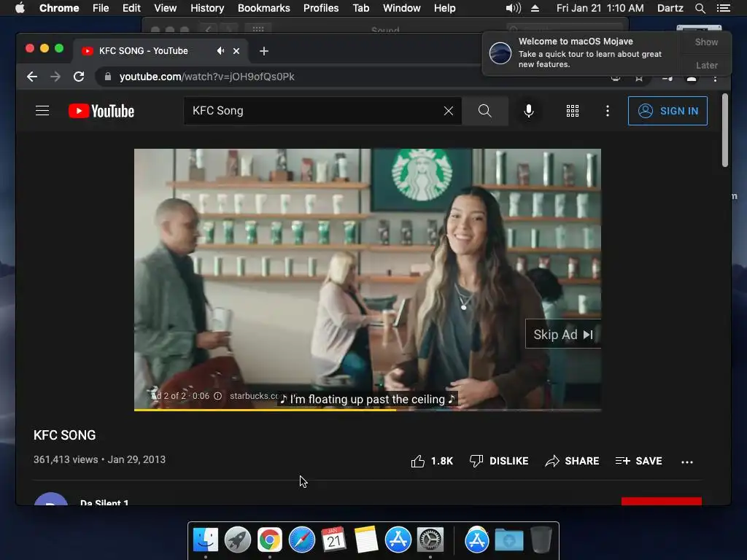Click the ad progress bar
Screen dimensions: 747x560
pyautogui.click(x=368, y=410)
